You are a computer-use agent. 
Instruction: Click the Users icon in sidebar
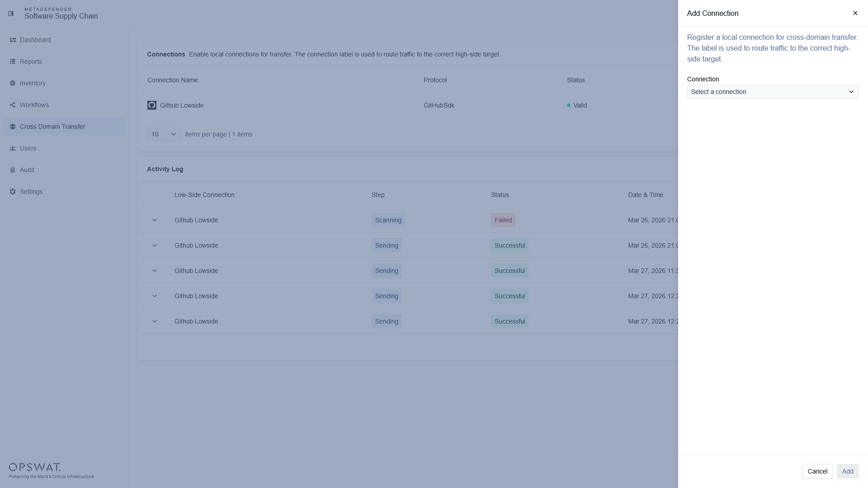(13, 149)
